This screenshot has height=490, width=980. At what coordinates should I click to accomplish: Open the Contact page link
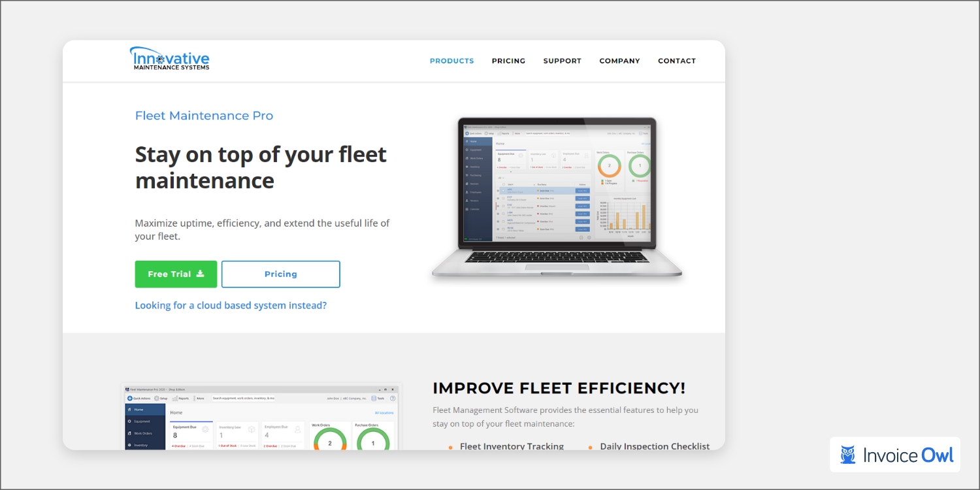[676, 61]
